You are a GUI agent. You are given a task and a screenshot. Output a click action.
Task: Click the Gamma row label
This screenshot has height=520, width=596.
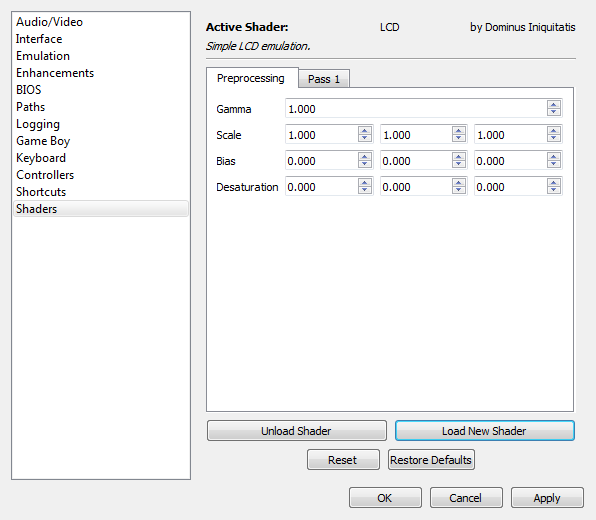tap(234, 109)
